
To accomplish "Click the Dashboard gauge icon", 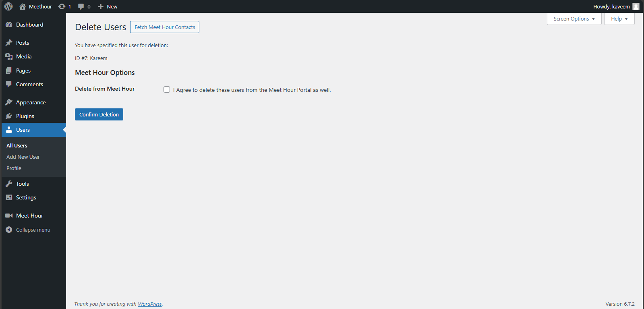I will coord(9,25).
